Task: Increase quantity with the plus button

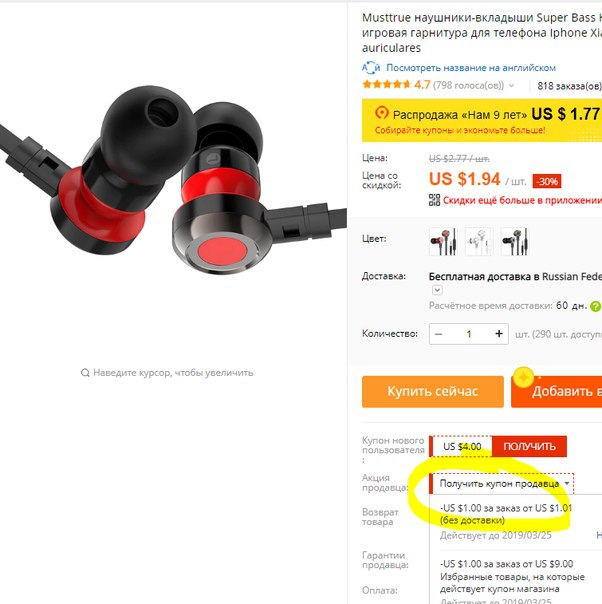Action: [499, 334]
